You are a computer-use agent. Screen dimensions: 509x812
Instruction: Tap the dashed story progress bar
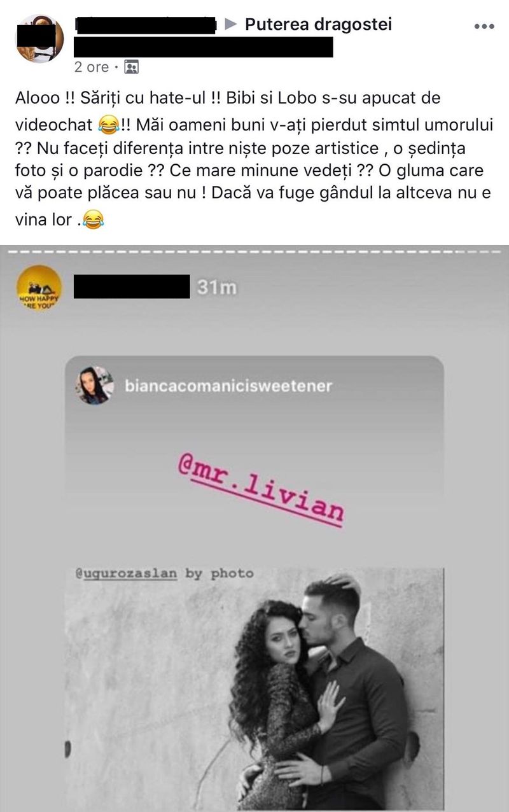(x=254, y=253)
